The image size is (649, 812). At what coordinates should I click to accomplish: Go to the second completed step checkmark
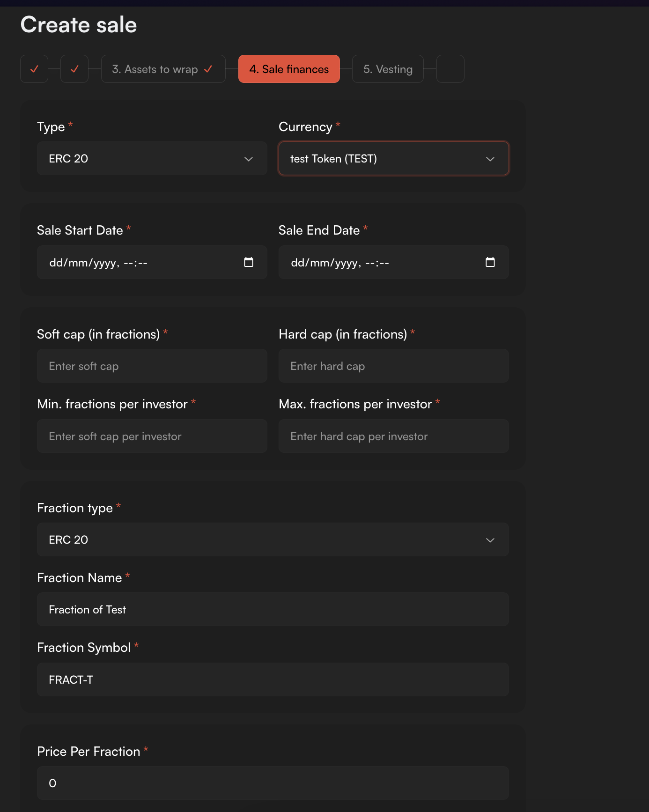(x=74, y=69)
